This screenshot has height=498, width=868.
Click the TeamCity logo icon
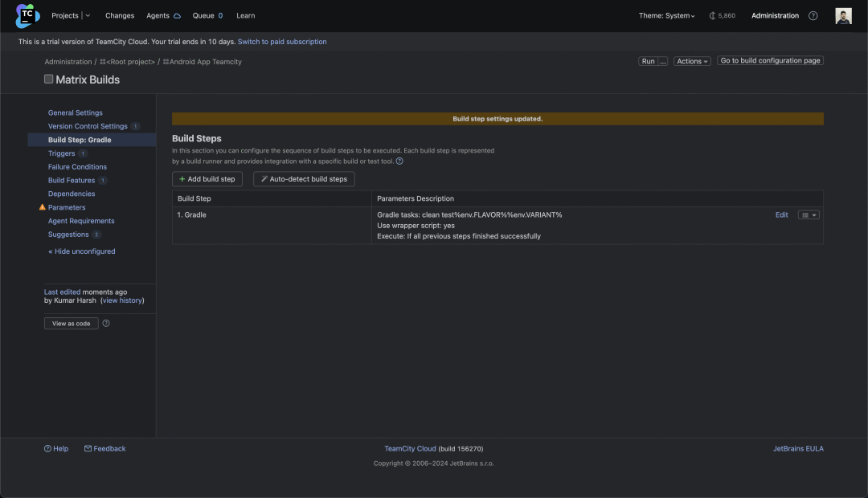pyautogui.click(x=27, y=15)
